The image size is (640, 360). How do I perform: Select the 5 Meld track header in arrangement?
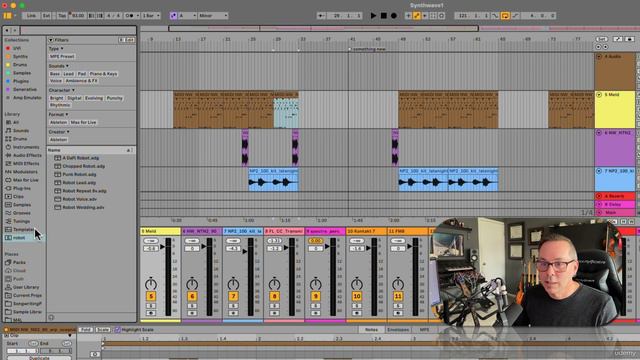[x=615, y=109]
